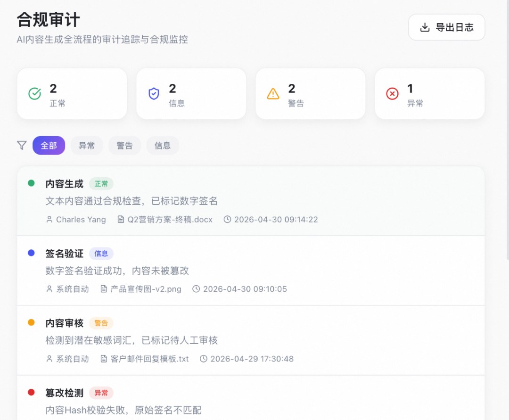Open the 正常 summary card

point(72,94)
